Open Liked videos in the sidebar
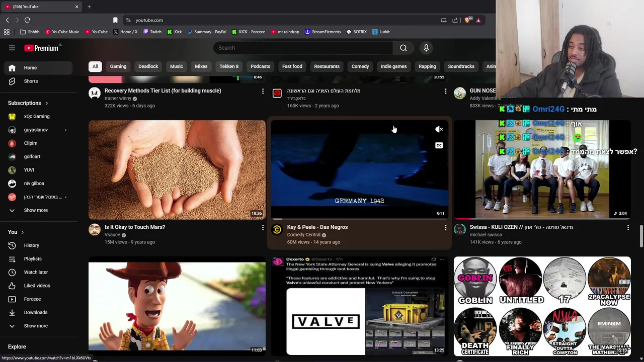 tap(39, 286)
